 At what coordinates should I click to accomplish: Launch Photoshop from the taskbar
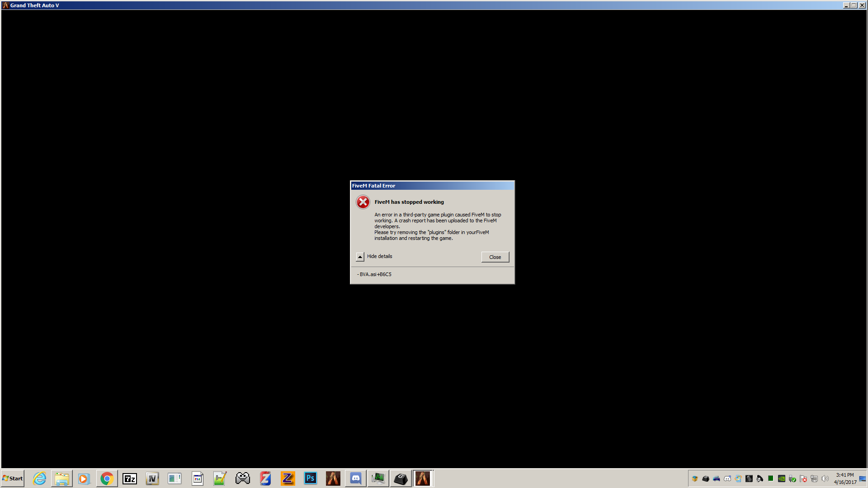pyautogui.click(x=311, y=479)
